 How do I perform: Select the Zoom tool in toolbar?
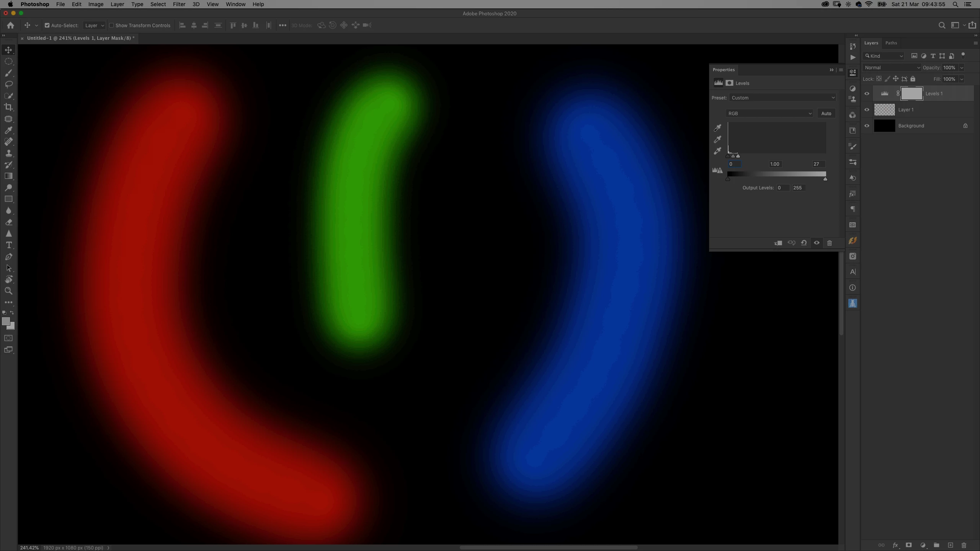(x=8, y=291)
